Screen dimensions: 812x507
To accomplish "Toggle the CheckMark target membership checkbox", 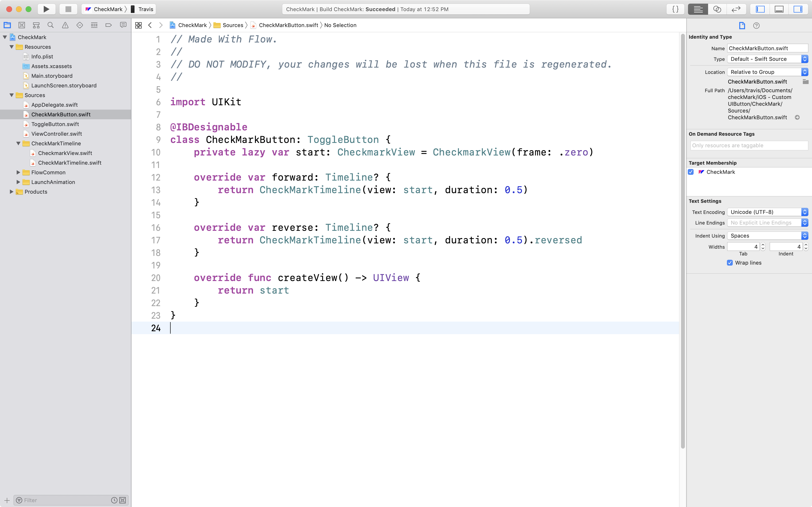I will click(x=691, y=172).
